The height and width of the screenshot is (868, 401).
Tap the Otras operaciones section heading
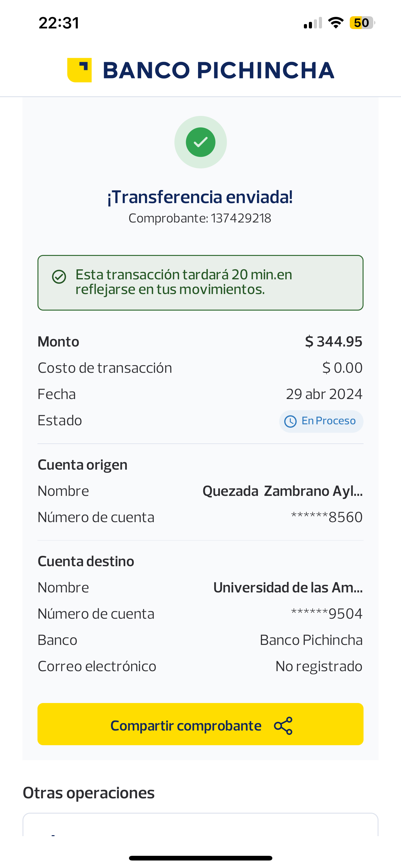[x=89, y=793]
